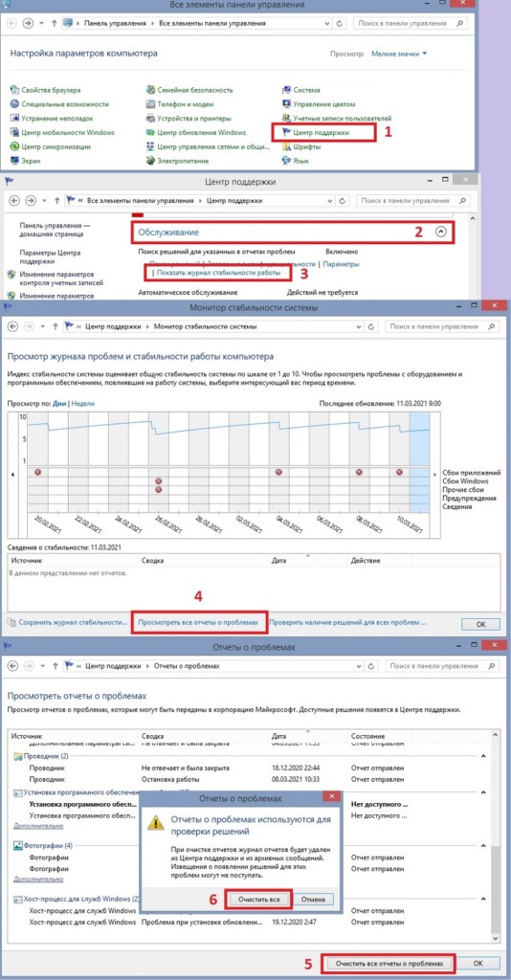Screen dimensions: 511x980
Task: Click Back arrow in Центр поддержки window
Action: coord(13,201)
